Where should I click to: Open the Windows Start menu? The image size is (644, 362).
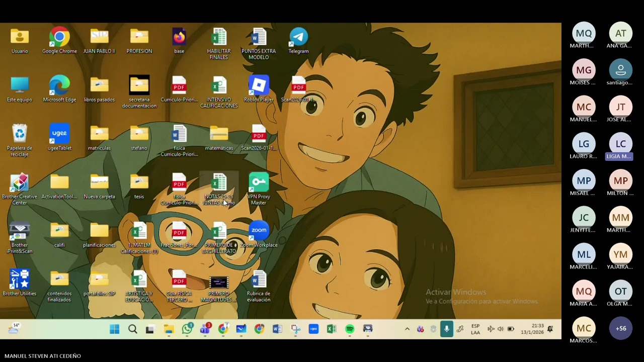[x=115, y=329]
